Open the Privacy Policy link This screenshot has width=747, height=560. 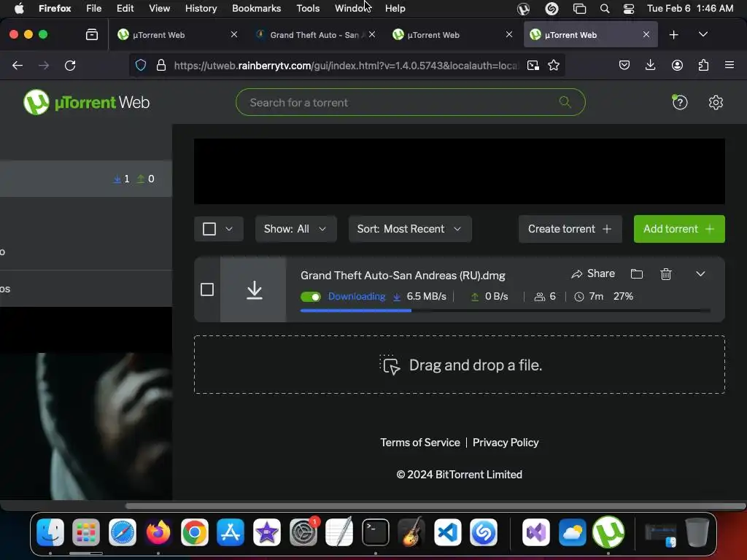(506, 443)
